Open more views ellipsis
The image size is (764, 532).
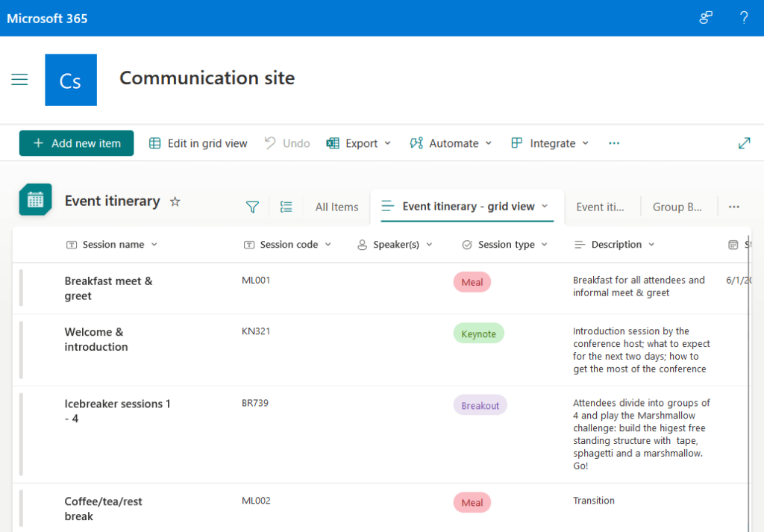(x=734, y=207)
